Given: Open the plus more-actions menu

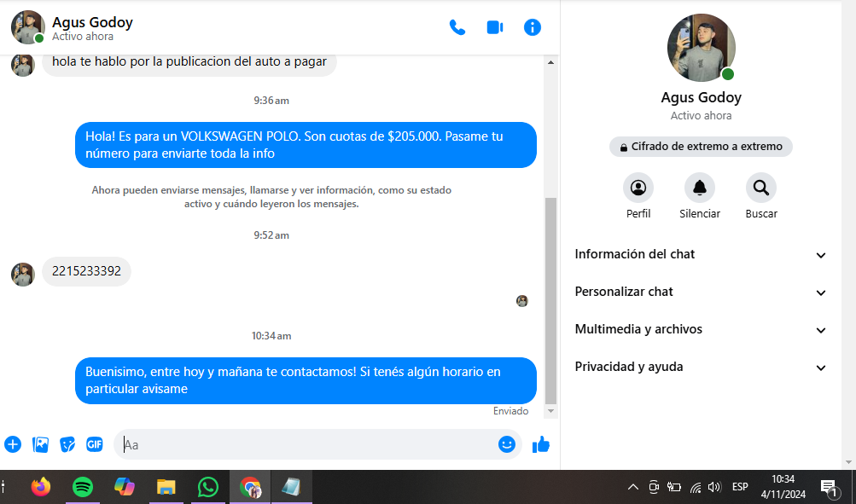Looking at the screenshot, I should coord(13,444).
